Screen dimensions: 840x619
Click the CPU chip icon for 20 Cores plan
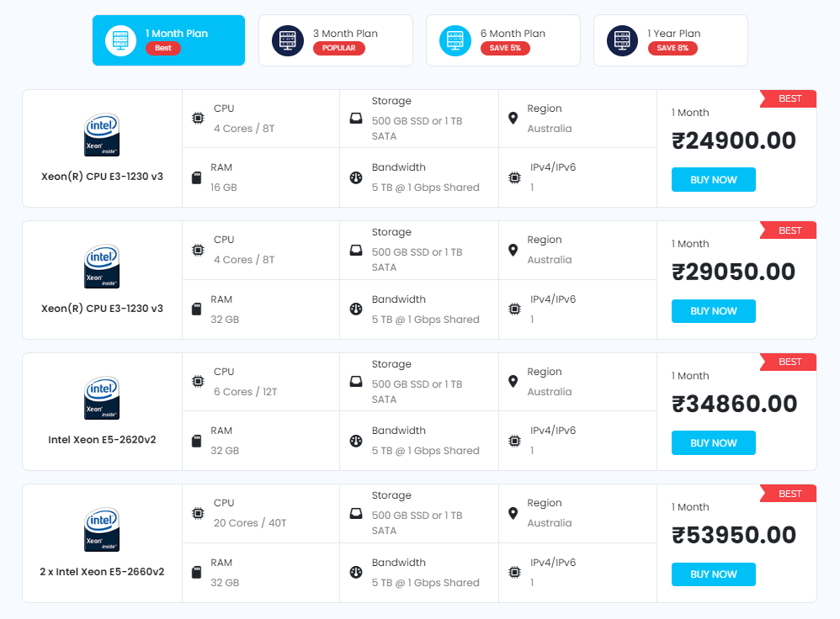coord(198,513)
